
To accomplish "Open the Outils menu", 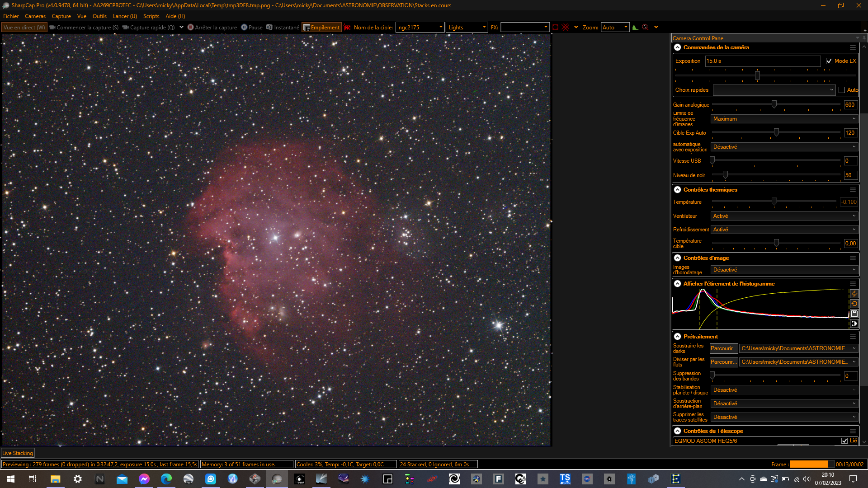I will (x=99, y=16).
